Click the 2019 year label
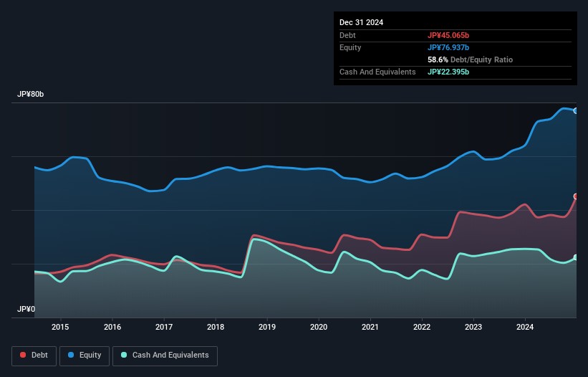This screenshot has width=588, height=377. point(267,328)
